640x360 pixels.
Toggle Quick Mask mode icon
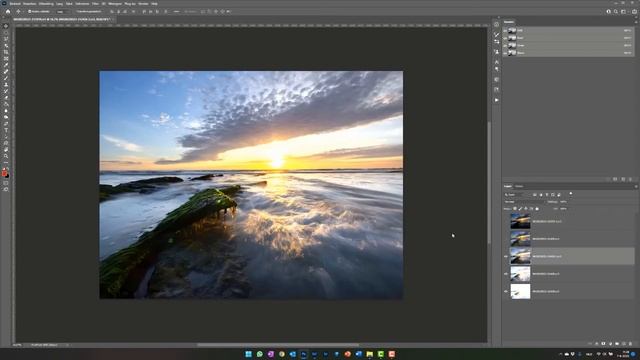point(6,183)
